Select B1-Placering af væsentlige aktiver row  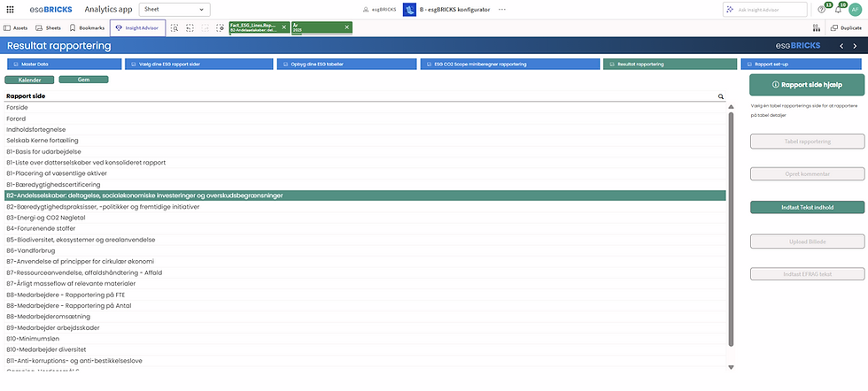(365, 173)
